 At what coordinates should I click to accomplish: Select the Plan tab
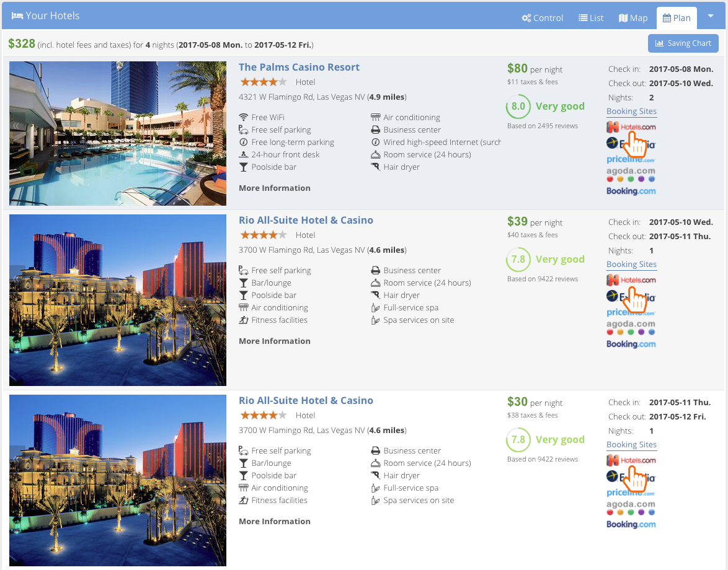(677, 18)
